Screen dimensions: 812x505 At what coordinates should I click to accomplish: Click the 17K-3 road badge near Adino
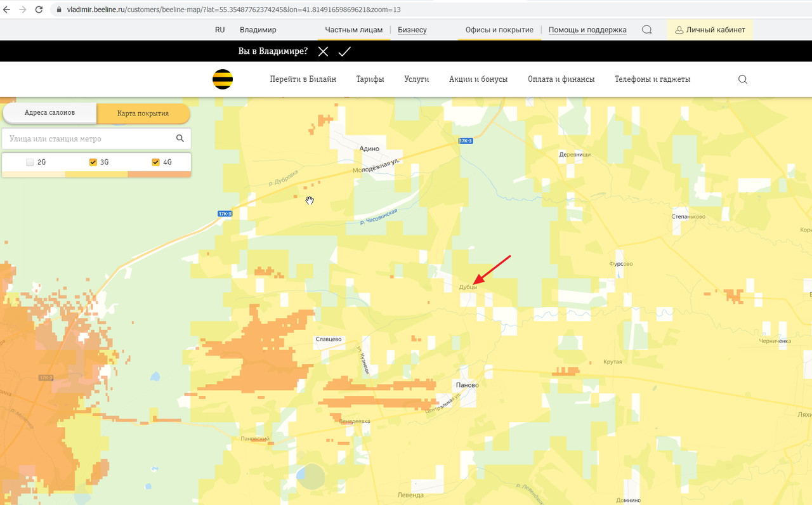point(466,141)
